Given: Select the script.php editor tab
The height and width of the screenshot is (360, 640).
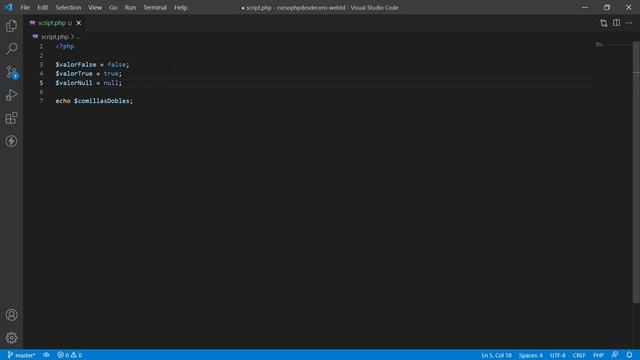Looking at the screenshot, I should click(x=55, y=23).
